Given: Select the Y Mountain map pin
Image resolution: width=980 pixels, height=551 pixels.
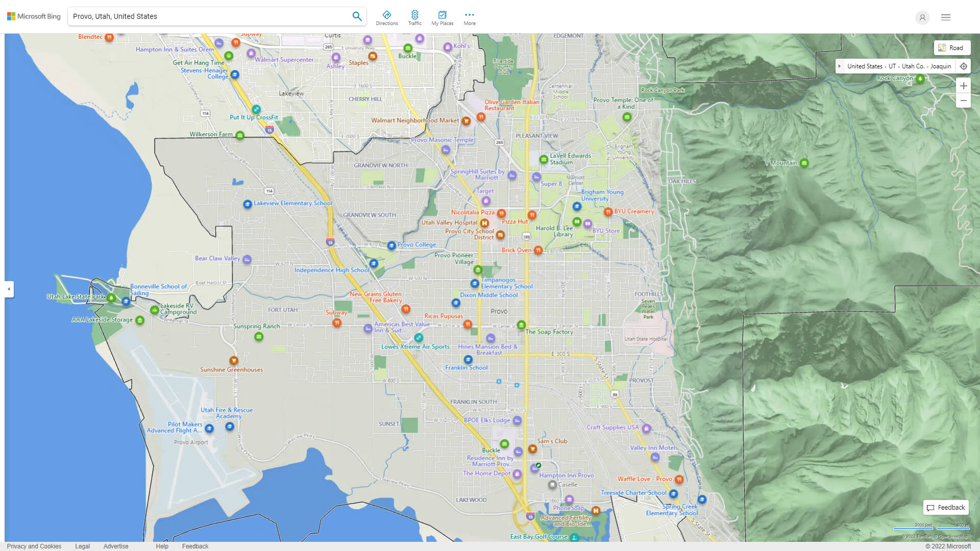Looking at the screenshot, I should 804,162.
